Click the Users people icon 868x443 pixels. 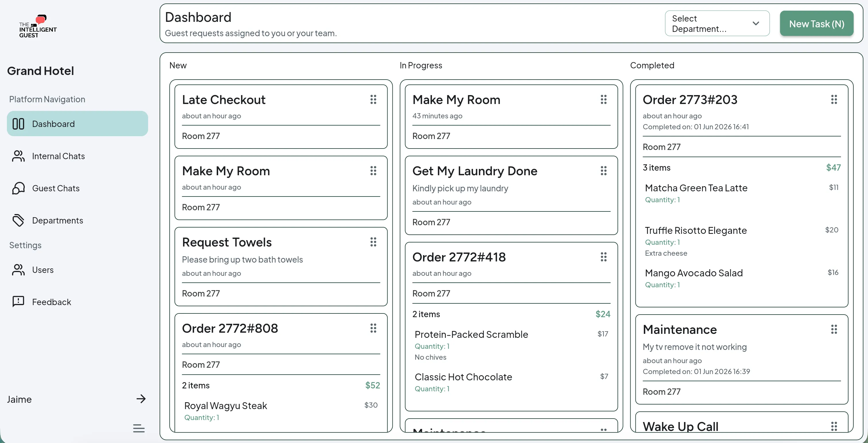tap(18, 270)
